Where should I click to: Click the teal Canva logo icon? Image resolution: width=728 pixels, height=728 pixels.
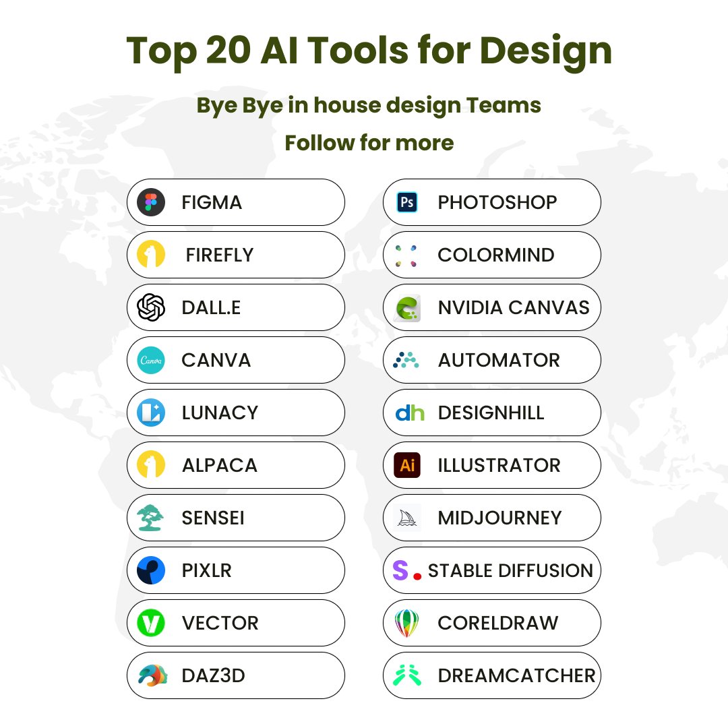(151, 360)
